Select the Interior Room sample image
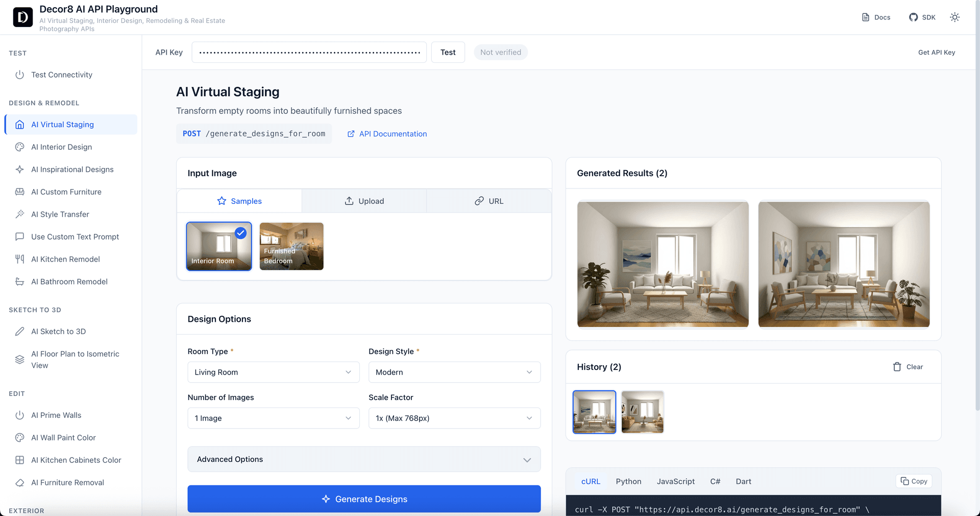The height and width of the screenshot is (516, 980). (x=219, y=246)
